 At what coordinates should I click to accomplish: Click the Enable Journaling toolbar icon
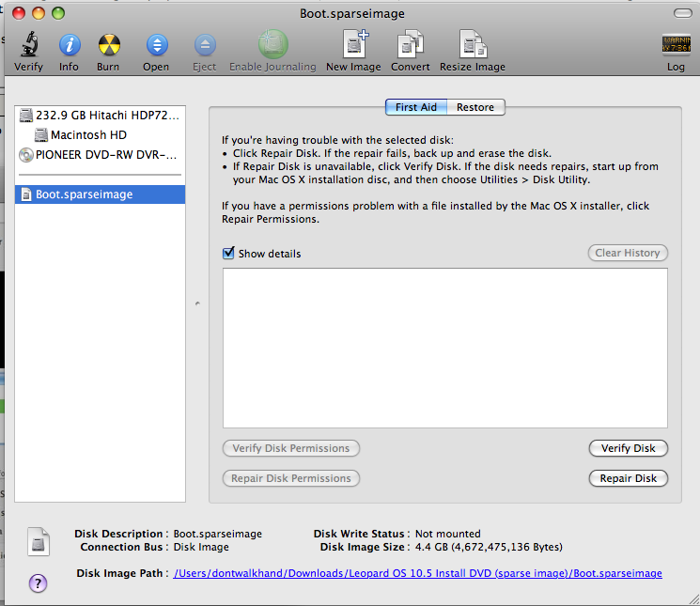pos(272,44)
